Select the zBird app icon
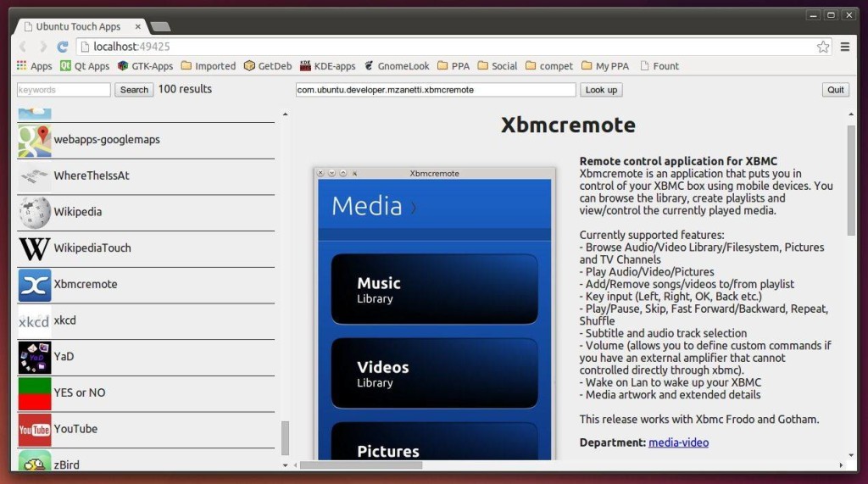The width and height of the screenshot is (868, 484). point(34,461)
